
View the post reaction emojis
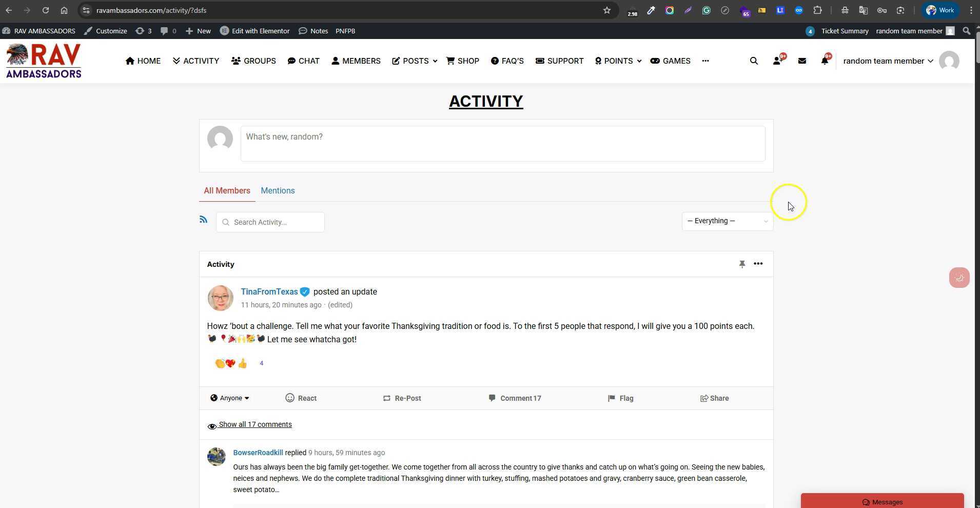click(231, 363)
